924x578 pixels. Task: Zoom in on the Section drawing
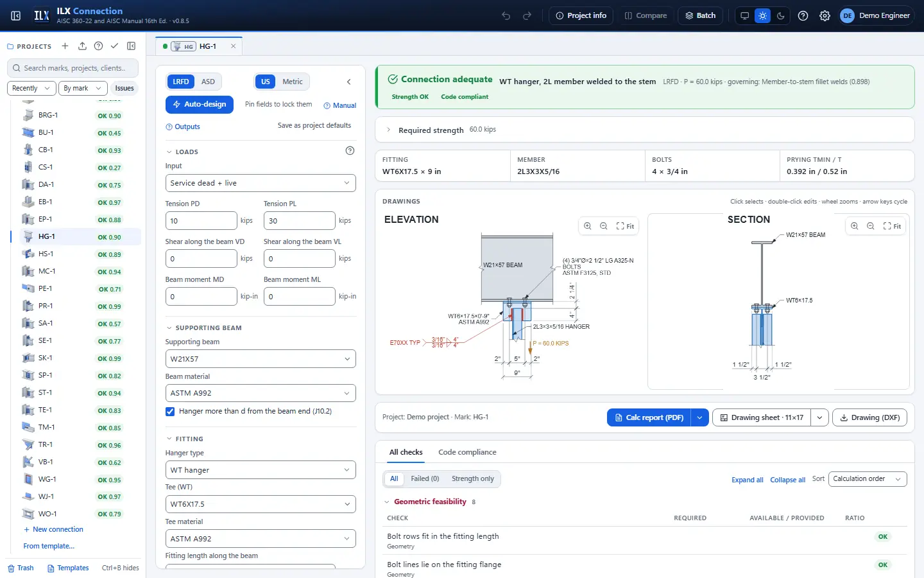(854, 226)
